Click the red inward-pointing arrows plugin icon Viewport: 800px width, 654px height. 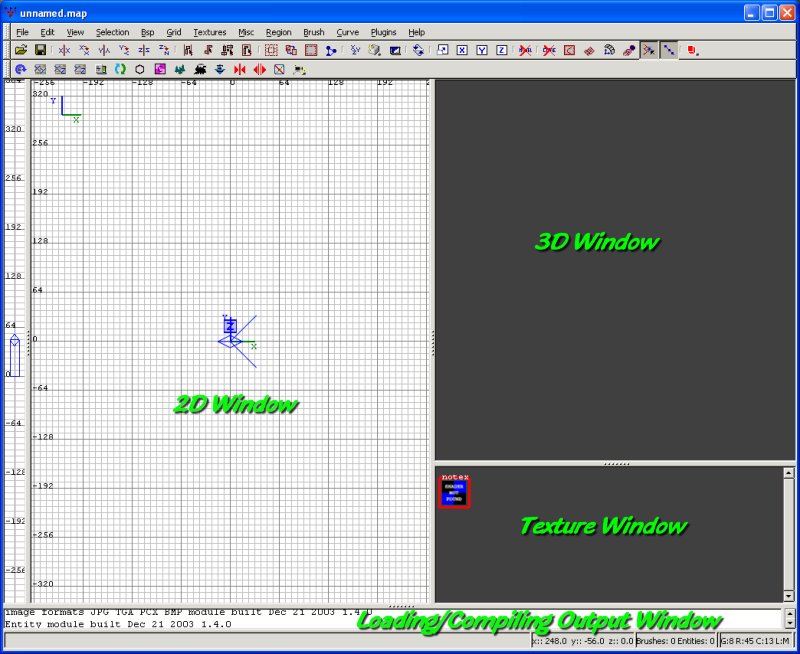[240, 69]
